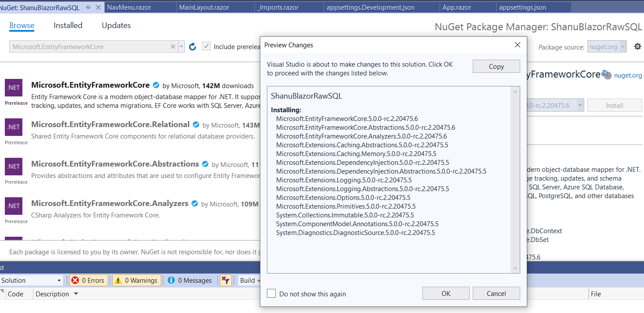Open the package version dropdown

pos(580,105)
